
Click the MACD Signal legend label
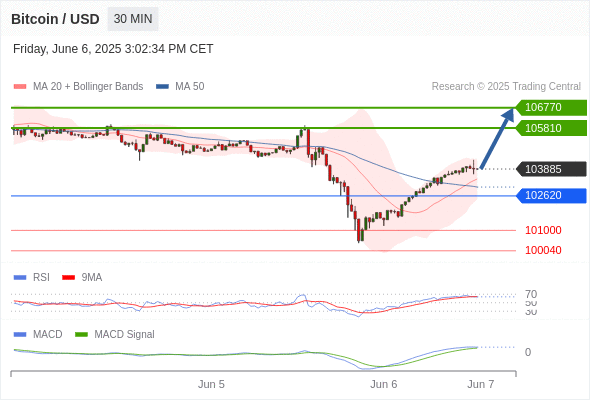125,335
